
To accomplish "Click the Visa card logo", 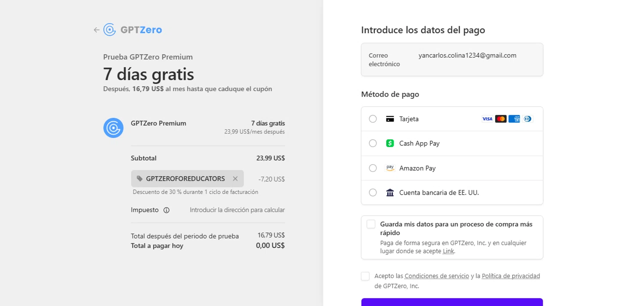I will [487, 119].
